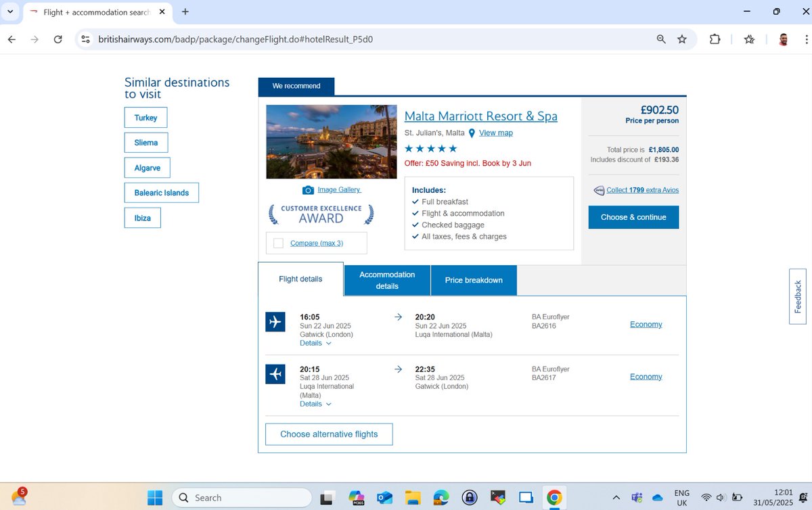The height and width of the screenshot is (510, 812).
Task: Click the View map link
Action: point(496,133)
